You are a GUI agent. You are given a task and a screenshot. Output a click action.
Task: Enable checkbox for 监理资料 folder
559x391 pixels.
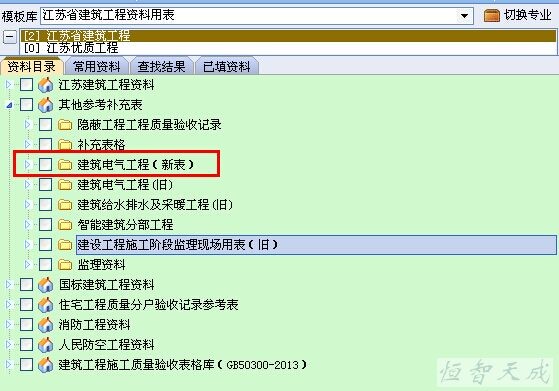[x=45, y=264]
